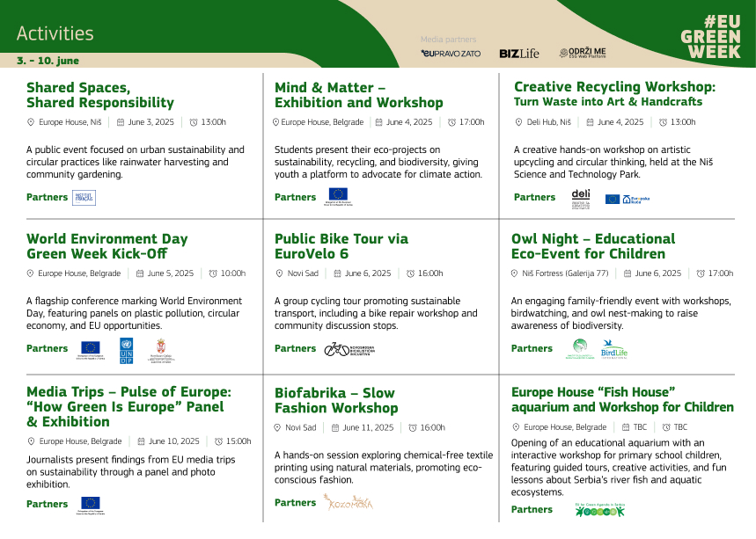Click the green round logo under Owl Night
The width and height of the screenshot is (756, 539).
(x=579, y=349)
